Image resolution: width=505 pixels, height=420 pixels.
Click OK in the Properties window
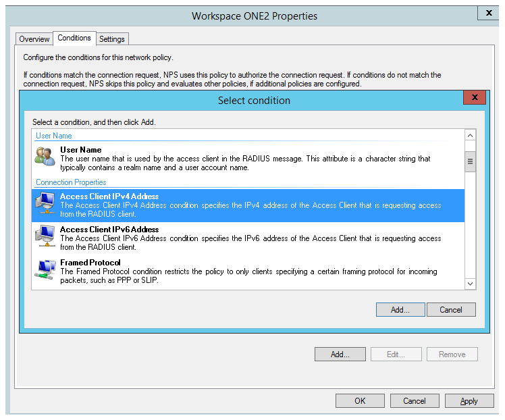[x=360, y=400]
